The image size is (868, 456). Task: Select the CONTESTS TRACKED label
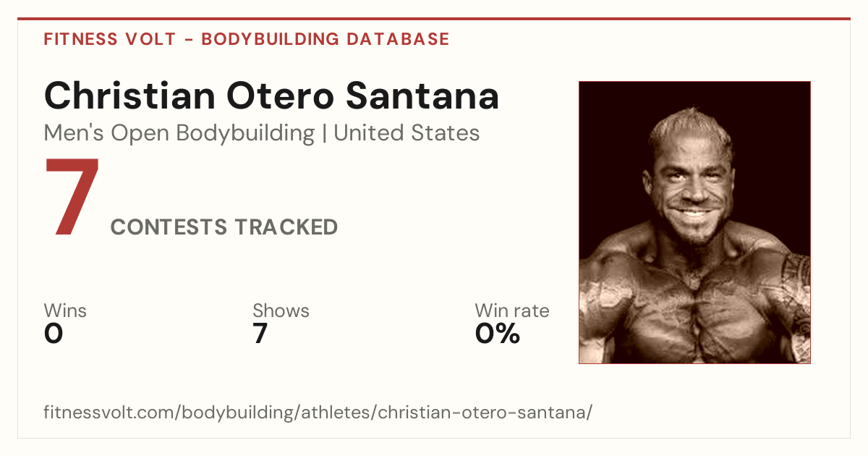[224, 227]
